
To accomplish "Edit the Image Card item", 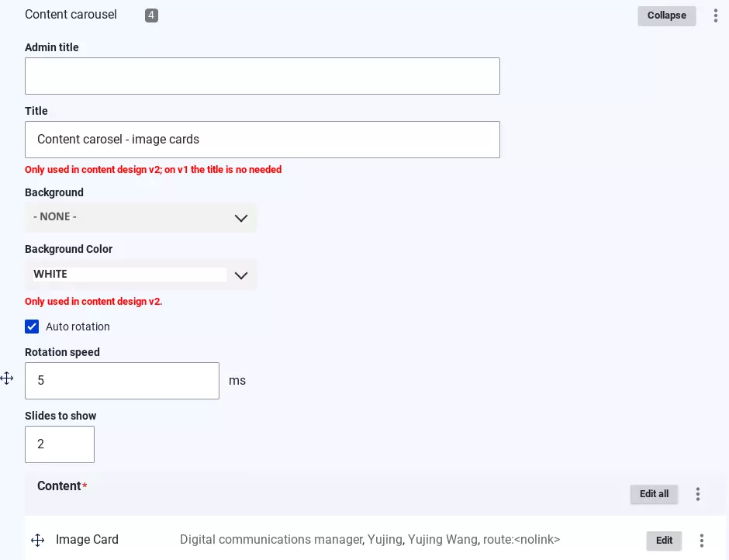I will (664, 541).
